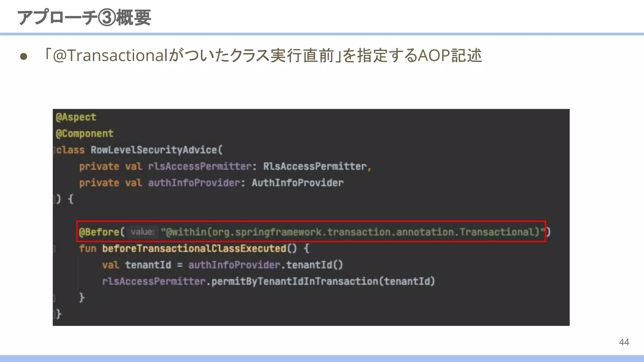The width and height of the screenshot is (644, 362).
Task: Click the @within pointcut expression string
Action: [x=353, y=232]
